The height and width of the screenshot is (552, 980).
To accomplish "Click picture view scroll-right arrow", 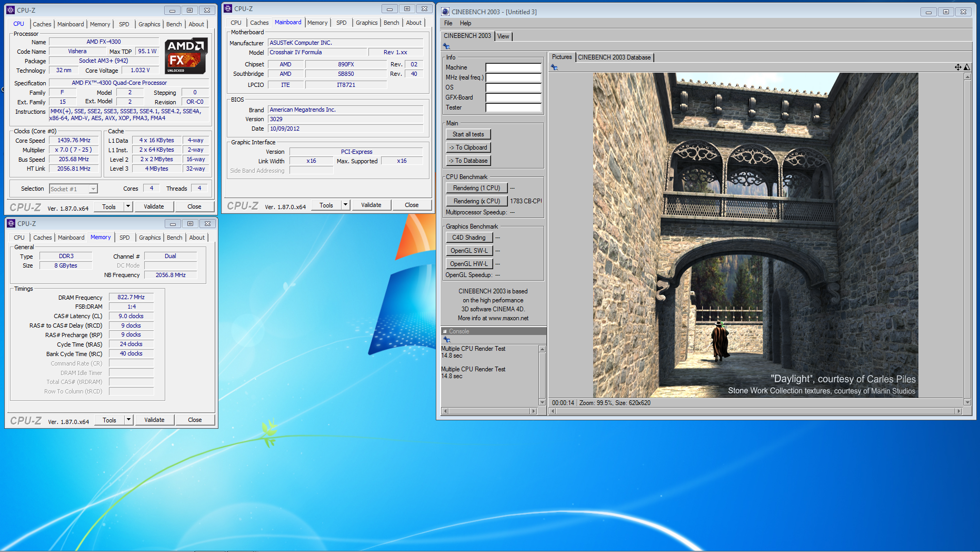I will pyautogui.click(x=958, y=411).
